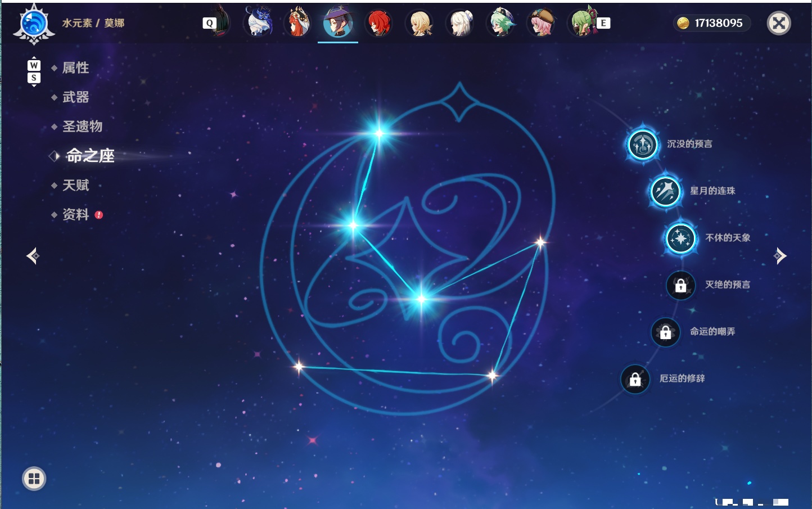Click the 灭绝的预言 label text
This screenshot has width=812, height=509.
point(728,285)
